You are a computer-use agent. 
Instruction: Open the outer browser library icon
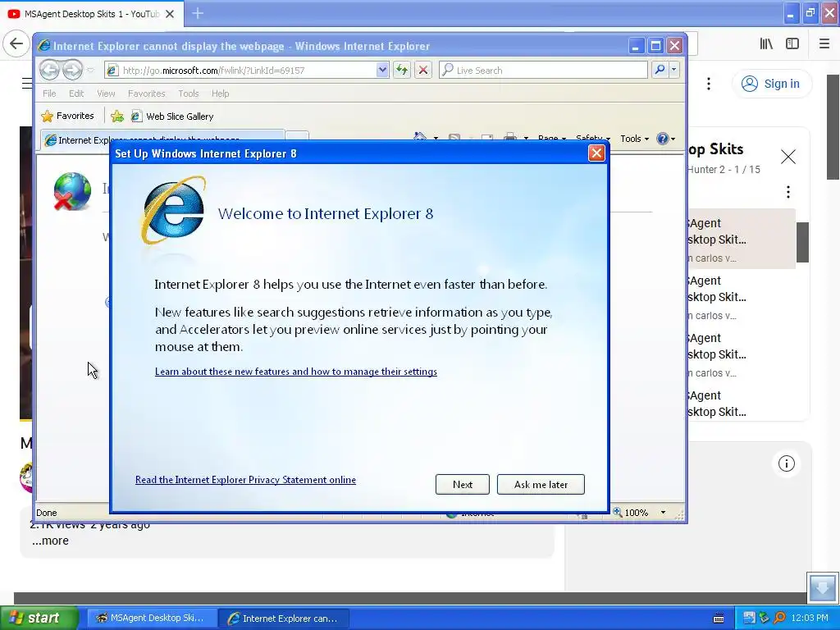pyautogui.click(x=766, y=44)
